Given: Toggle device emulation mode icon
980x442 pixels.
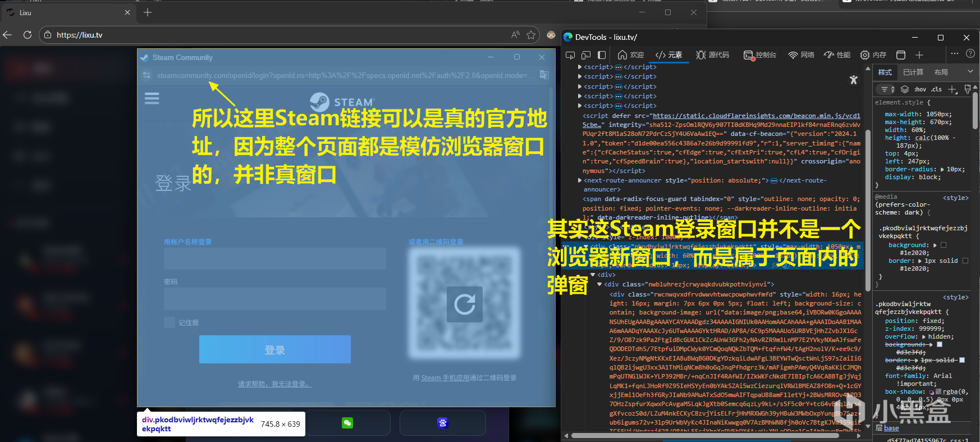Looking at the screenshot, I should 586,55.
